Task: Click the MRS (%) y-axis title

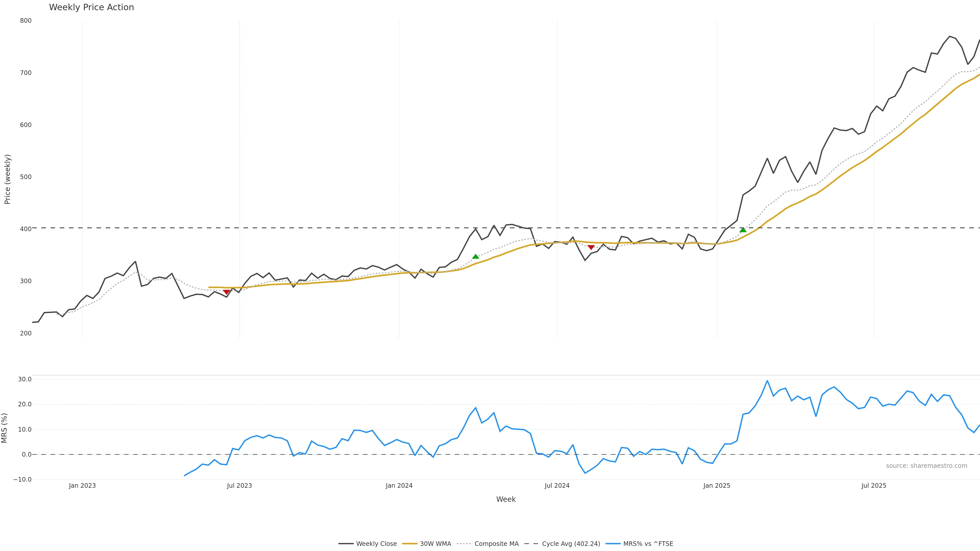Action: point(5,428)
